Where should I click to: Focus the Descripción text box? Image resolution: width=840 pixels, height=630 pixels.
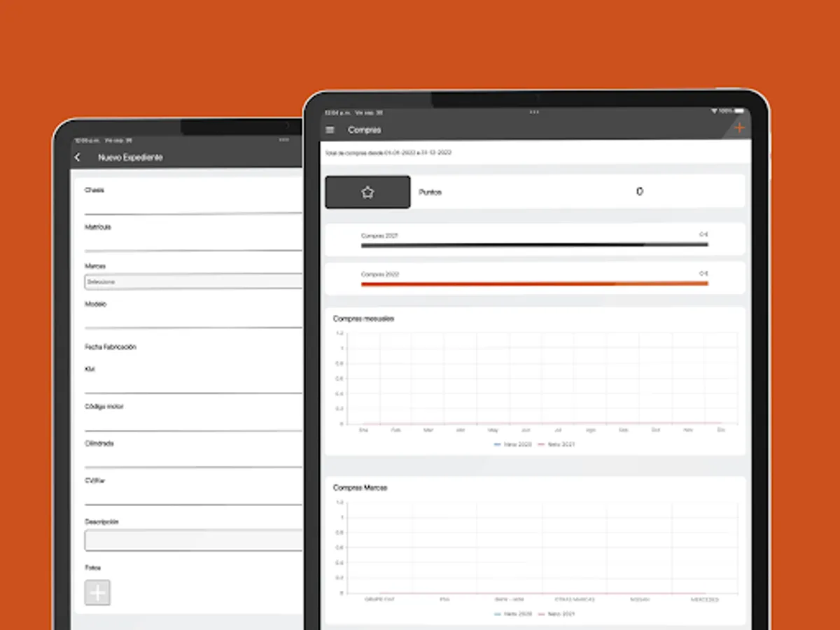tap(193, 540)
